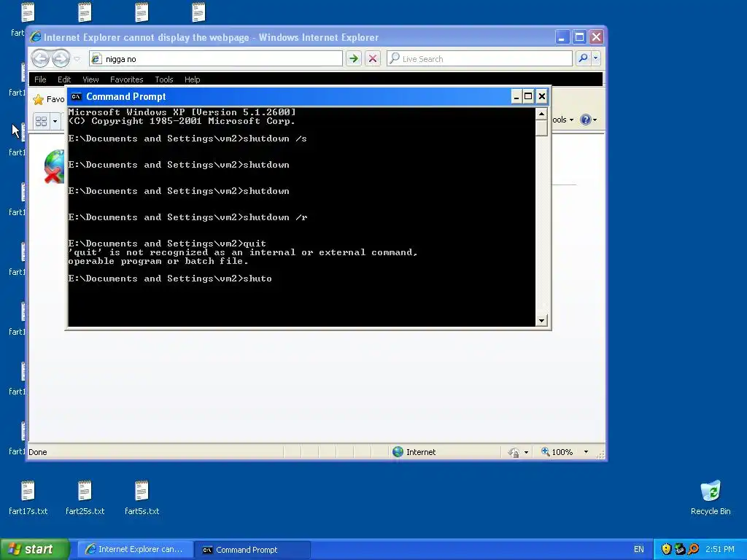Click the Safely Remove Hardware tray icon
Image resolution: width=747 pixels, height=560 pixels.
(x=679, y=549)
